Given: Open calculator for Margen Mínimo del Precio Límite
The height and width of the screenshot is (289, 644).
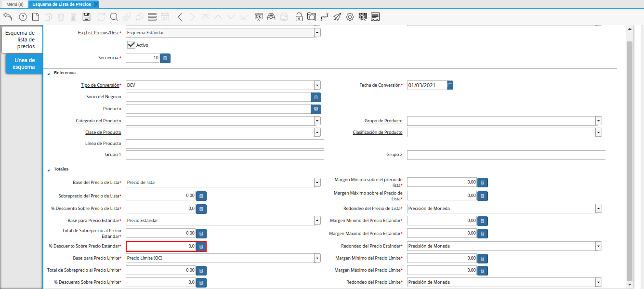Looking at the screenshot, I should (x=483, y=259).
